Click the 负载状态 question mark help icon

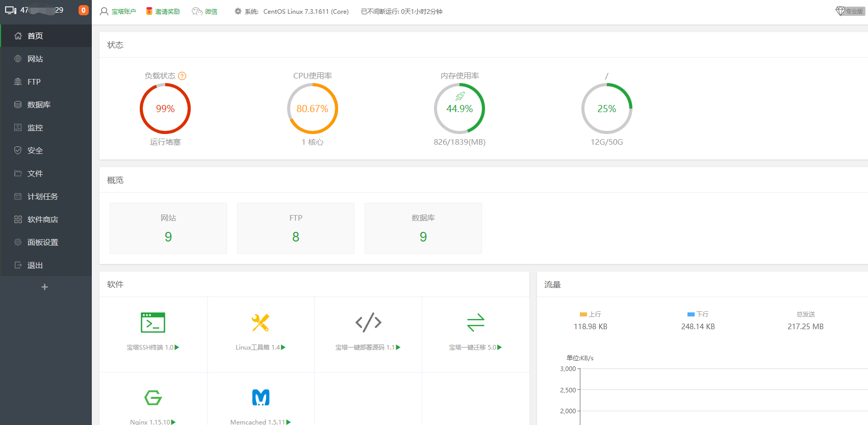click(x=182, y=76)
